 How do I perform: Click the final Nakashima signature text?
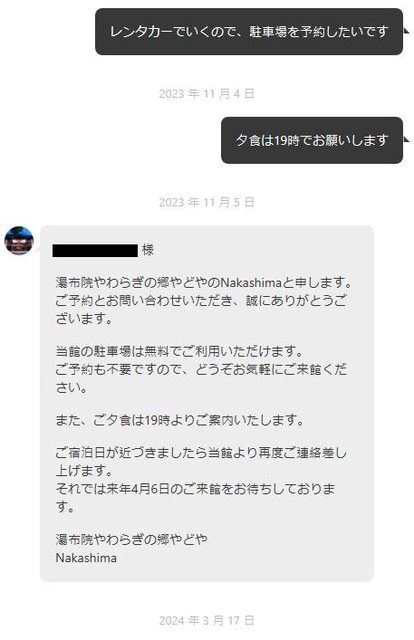coord(86,558)
